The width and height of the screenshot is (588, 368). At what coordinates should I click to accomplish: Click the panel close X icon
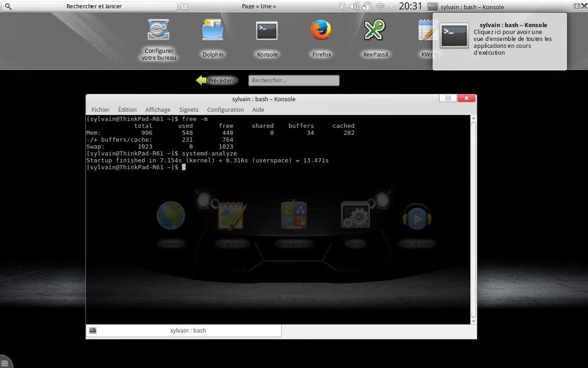[584, 6]
